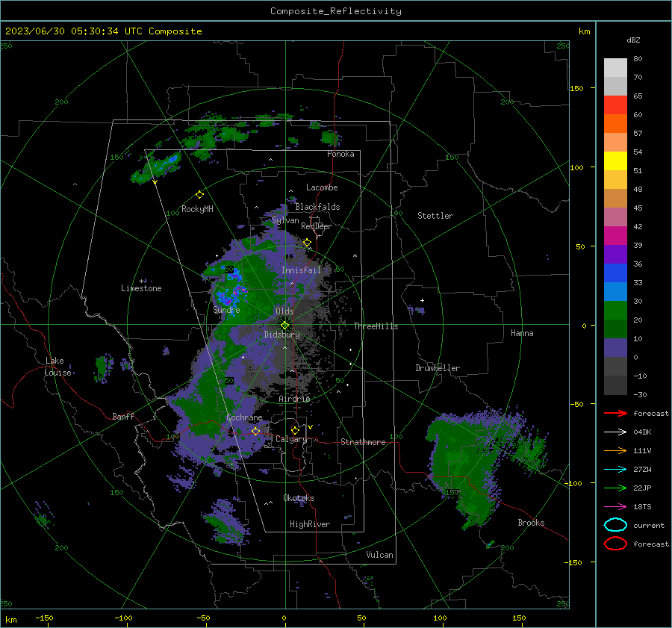This screenshot has height=628, width=672.
Task: Select the Didsbury label
Action: coord(281,335)
